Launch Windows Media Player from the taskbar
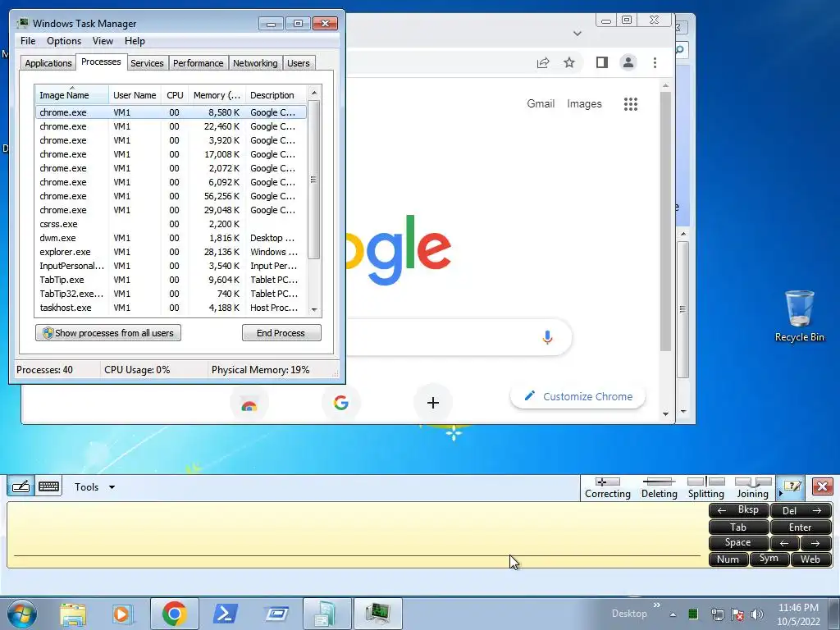 click(121, 614)
